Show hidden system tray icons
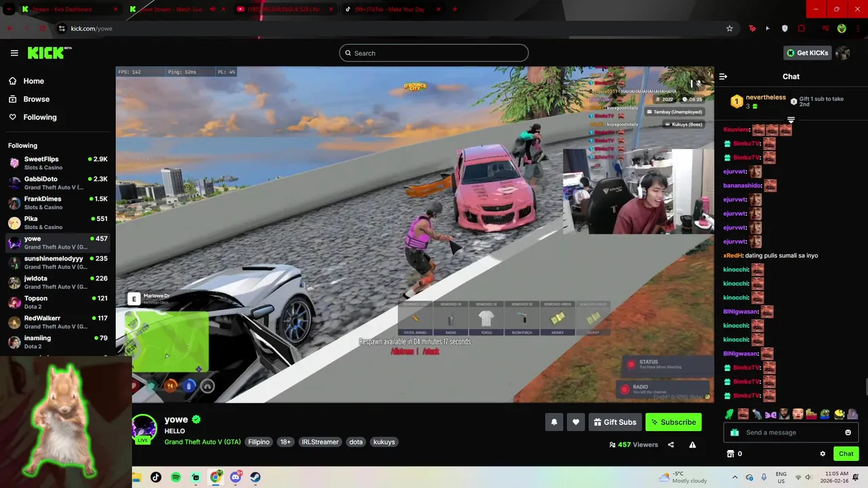The height and width of the screenshot is (488, 868). tap(734, 477)
